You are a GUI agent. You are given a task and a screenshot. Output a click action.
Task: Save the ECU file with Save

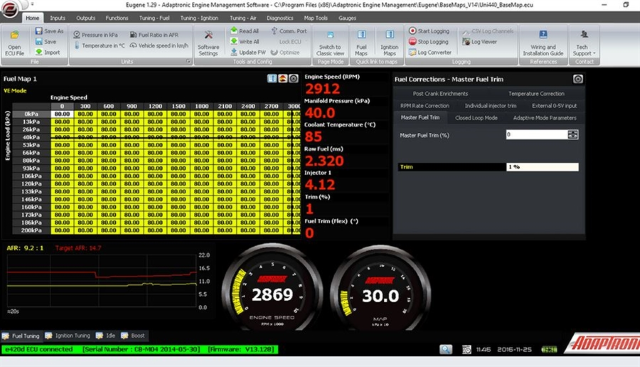pyautogui.click(x=46, y=42)
